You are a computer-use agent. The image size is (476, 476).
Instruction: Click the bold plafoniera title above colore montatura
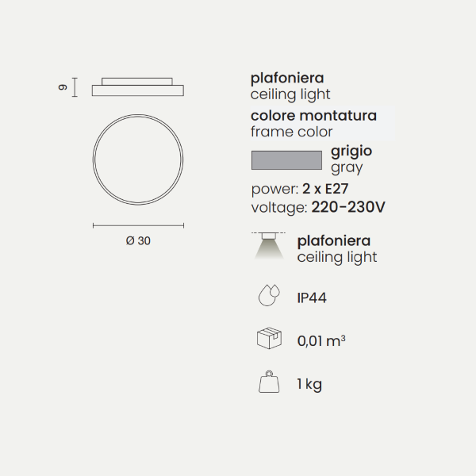[x=287, y=78]
